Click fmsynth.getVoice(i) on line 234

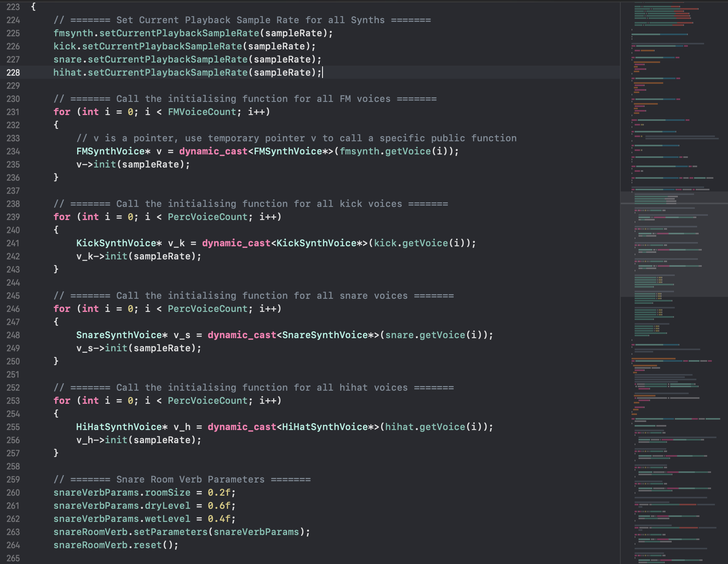point(394,151)
